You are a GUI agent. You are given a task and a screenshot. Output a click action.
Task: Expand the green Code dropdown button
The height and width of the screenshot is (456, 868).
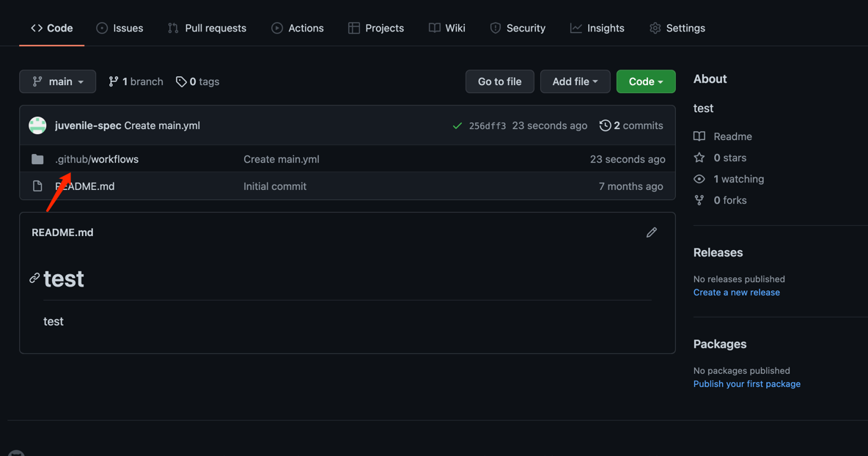tap(646, 81)
